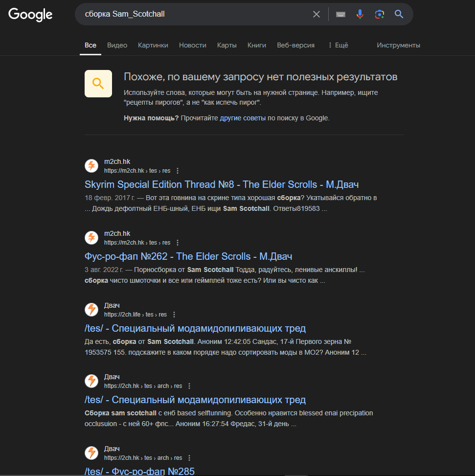
Task: Open /tes/ - Фус-ро-фап №285 result
Action: [x=139, y=472]
